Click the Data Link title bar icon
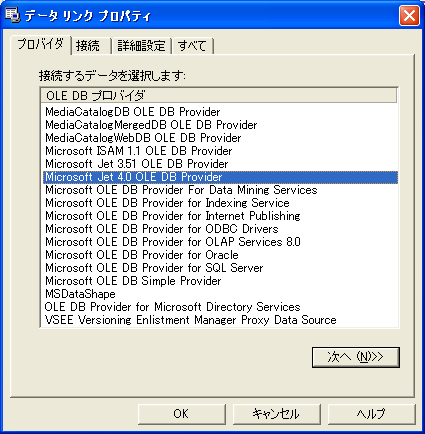The image size is (425, 434). tap(12, 15)
